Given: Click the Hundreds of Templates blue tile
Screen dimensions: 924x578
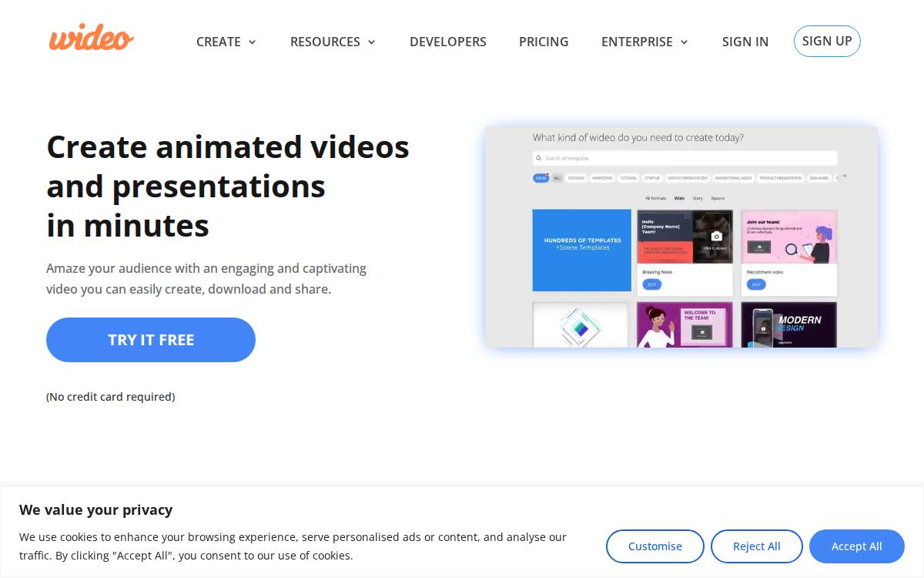Looking at the screenshot, I should pos(582,250).
